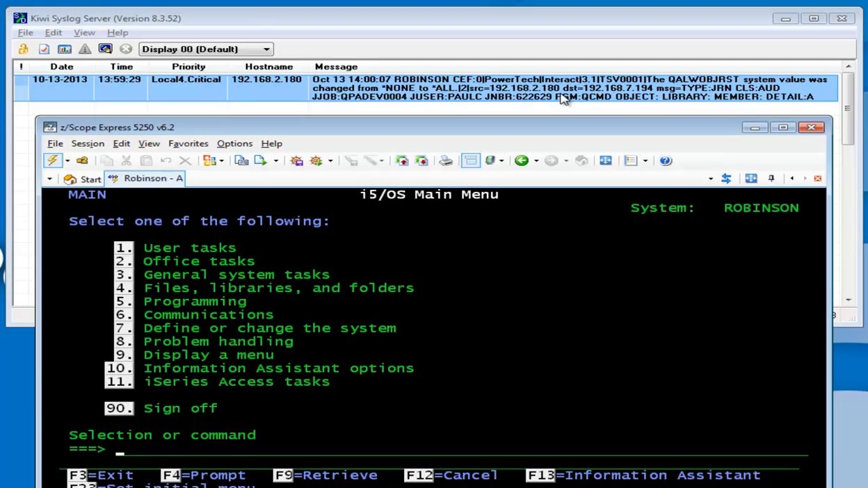Click the home icon in z/Scope toolbar
868x488 pixels.
581,160
